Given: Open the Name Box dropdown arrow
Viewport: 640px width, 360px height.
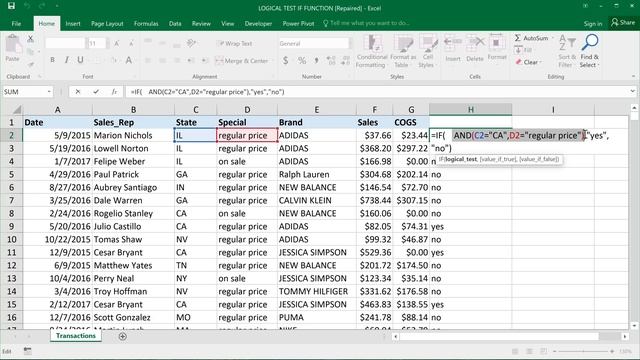Looking at the screenshot, I should (x=49, y=92).
